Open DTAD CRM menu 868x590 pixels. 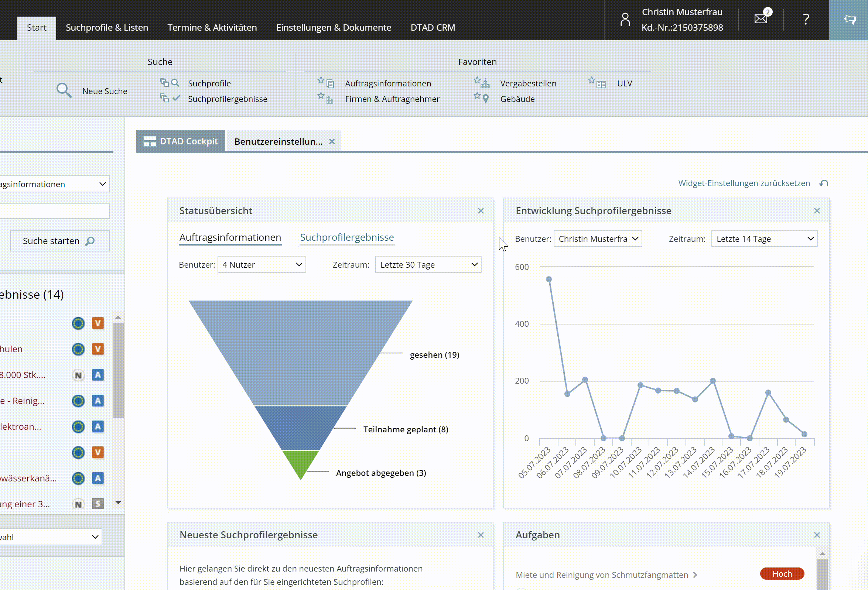433,28
